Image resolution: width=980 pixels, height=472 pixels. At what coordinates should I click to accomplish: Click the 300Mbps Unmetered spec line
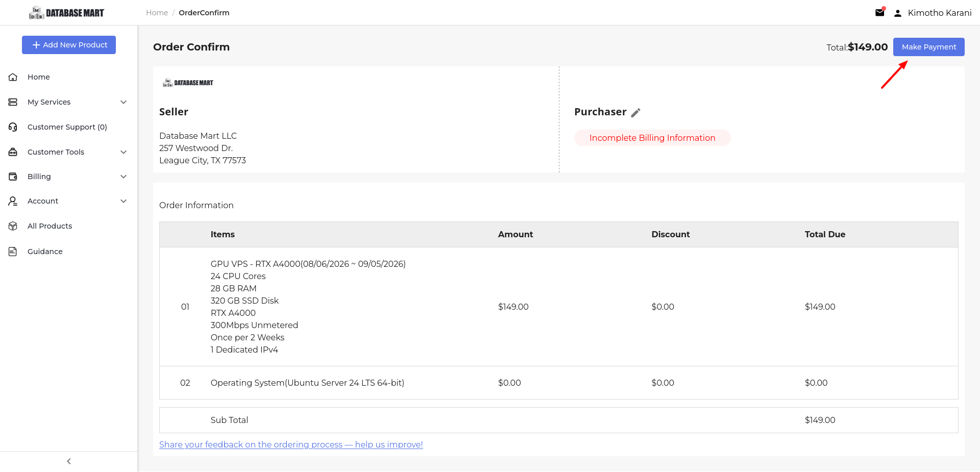coord(254,325)
